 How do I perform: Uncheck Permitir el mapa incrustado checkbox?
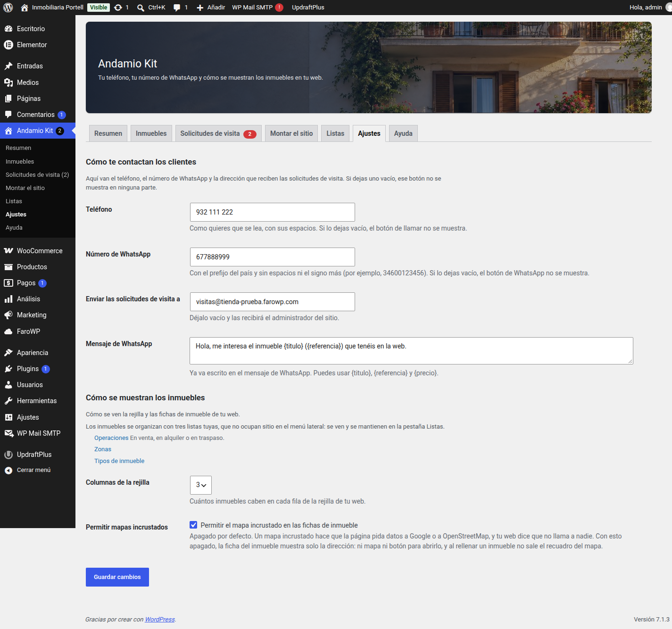tap(193, 525)
